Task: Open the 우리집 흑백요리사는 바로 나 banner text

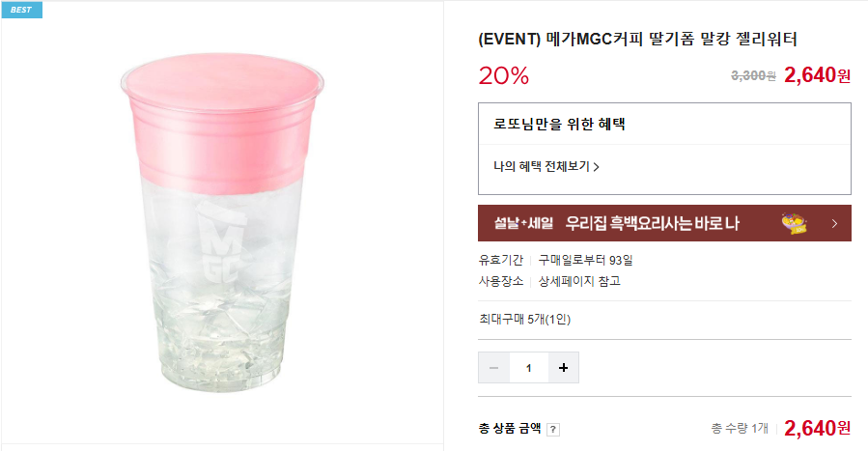Action: click(x=653, y=223)
